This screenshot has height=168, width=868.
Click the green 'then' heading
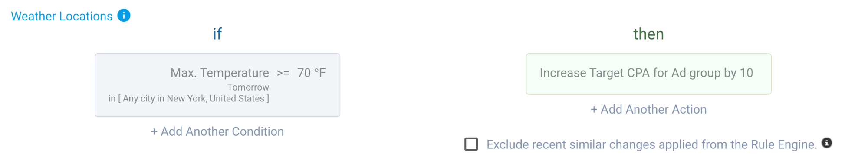(x=648, y=34)
